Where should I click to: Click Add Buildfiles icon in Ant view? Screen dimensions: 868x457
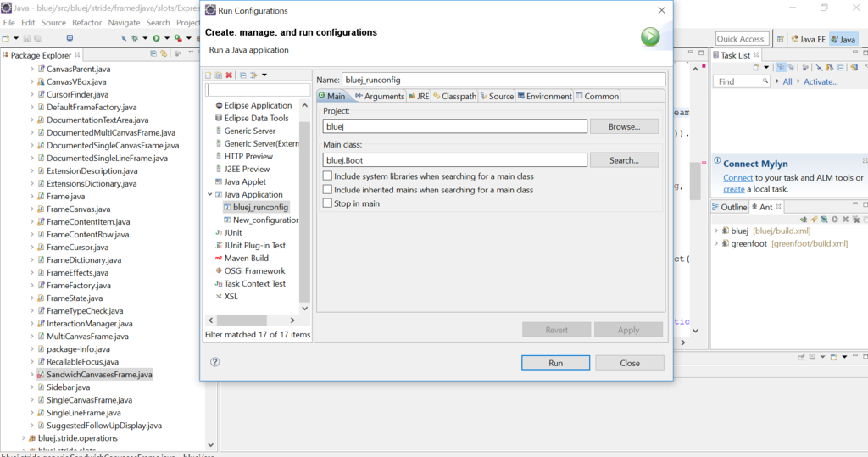click(804, 220)
